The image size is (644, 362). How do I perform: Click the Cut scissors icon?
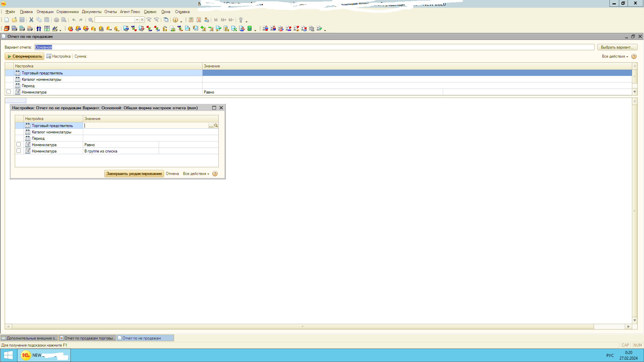click(31, 20)
